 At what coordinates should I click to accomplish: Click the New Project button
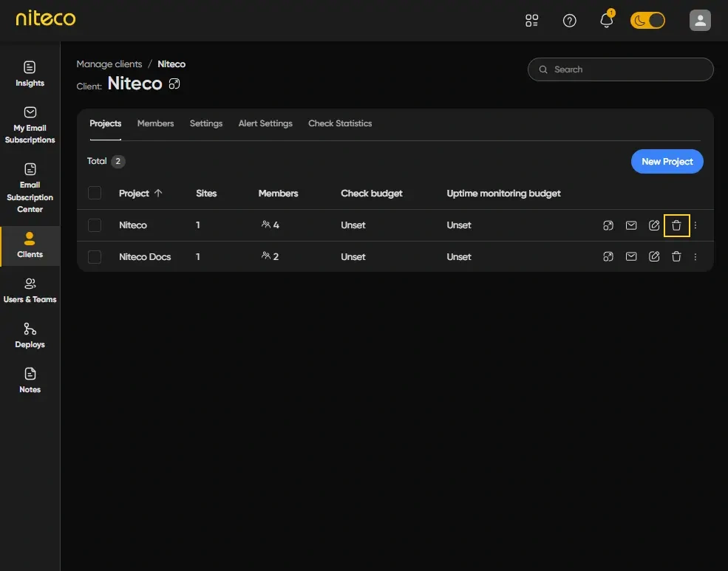[x=667, y=162]
